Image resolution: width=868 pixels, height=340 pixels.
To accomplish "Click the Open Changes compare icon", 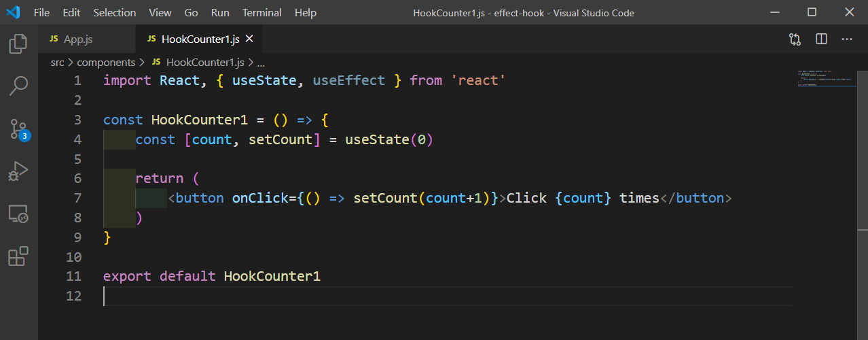I will coord(795,39).
